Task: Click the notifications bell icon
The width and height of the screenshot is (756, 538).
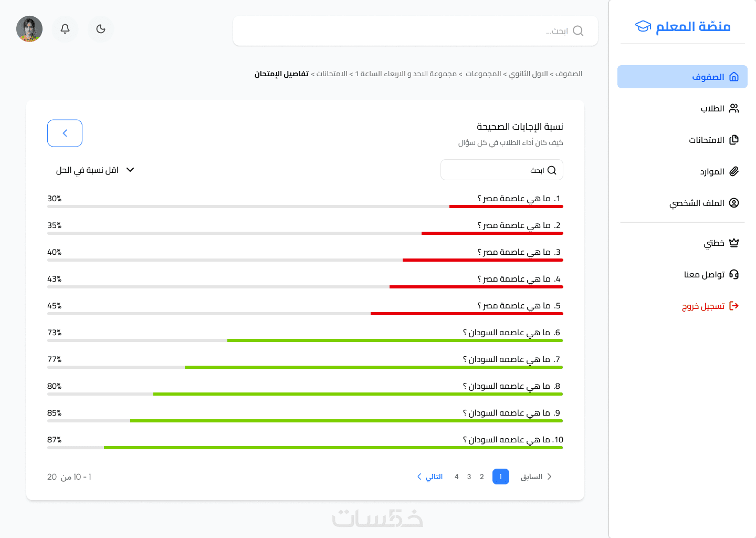Action: tap(65, 29)
